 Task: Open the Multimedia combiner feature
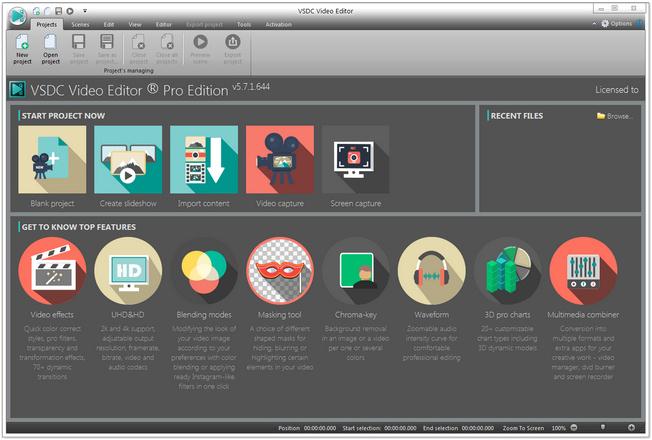coord(583,271)
